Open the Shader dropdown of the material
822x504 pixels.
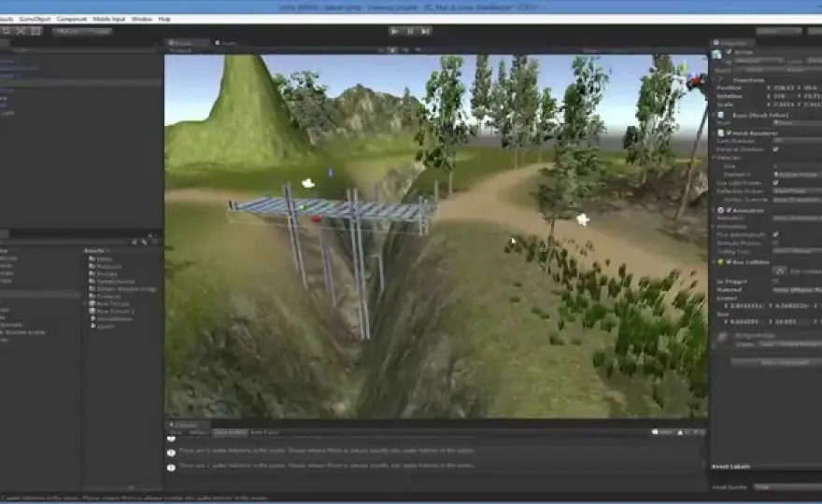click(788, 344)
